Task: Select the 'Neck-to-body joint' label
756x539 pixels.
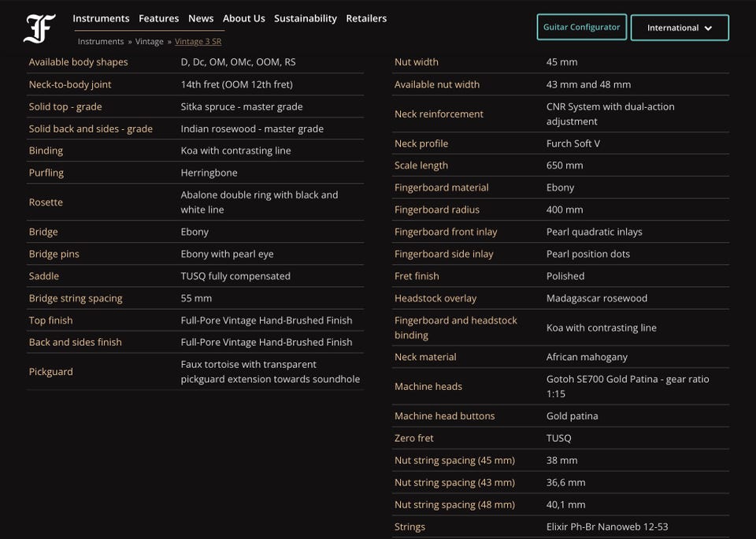Action: tap(70, 84)
